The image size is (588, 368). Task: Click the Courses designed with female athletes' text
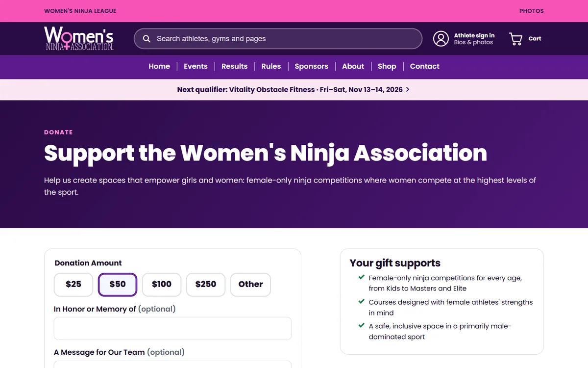451,308
